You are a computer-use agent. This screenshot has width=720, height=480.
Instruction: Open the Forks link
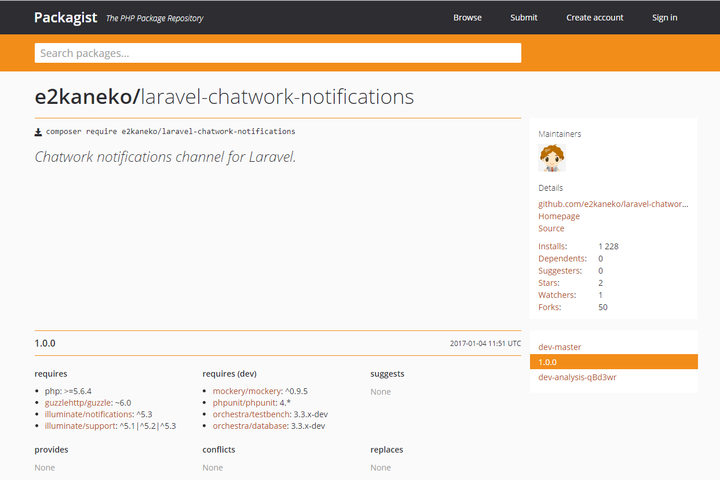[550, 307]
